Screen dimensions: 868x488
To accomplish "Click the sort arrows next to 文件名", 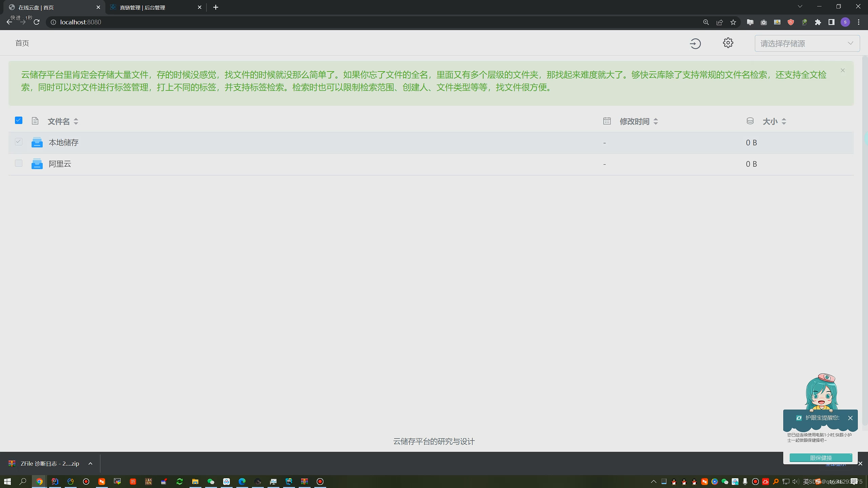I will [x=76, y=121].
